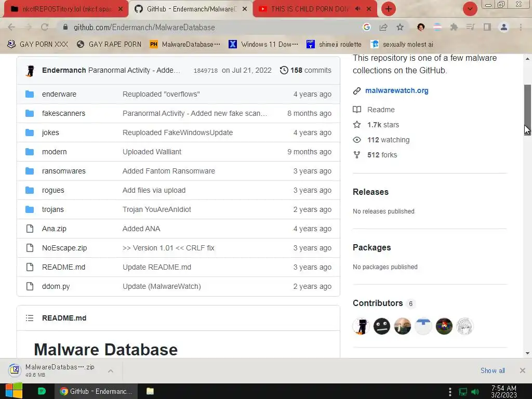Open a new tab with the plus button

[389, 9]
